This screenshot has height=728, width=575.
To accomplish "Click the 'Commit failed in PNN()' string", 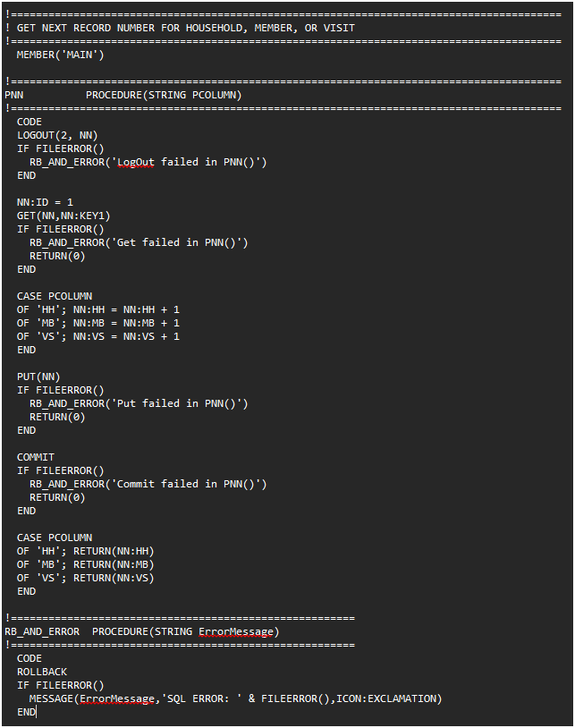I will coord(186,484).
